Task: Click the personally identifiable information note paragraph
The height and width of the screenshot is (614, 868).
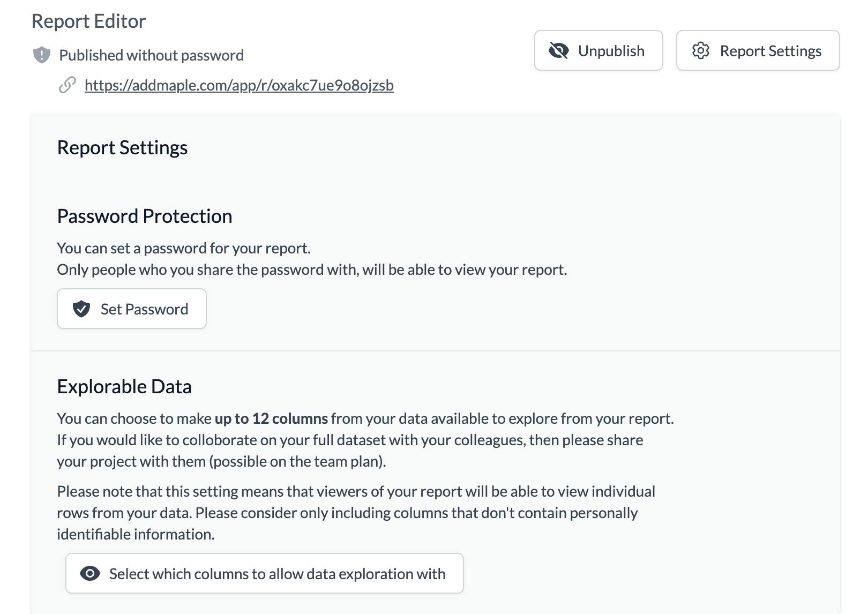Action: coord(356,513)
